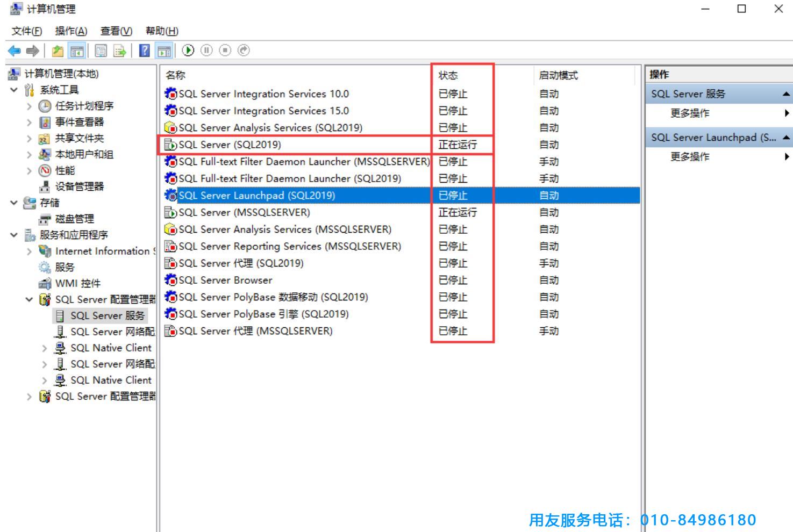Viewport: 793px width, 532px height.
Task: Collapse the 系统工具 tree node
Action: (x=14, y=90)
